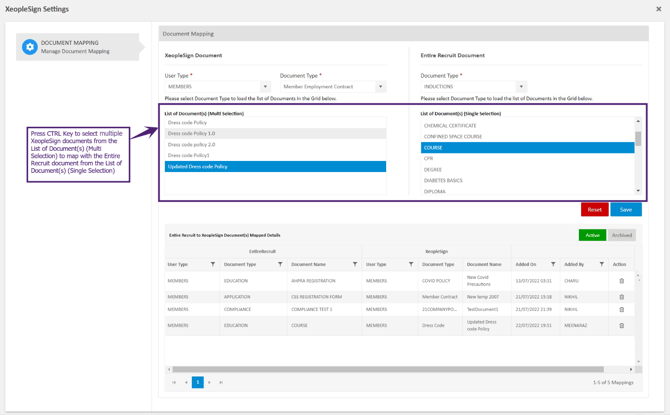Switch to Archived mappings
The image size is (670, 415).
(x=622, y=235)
